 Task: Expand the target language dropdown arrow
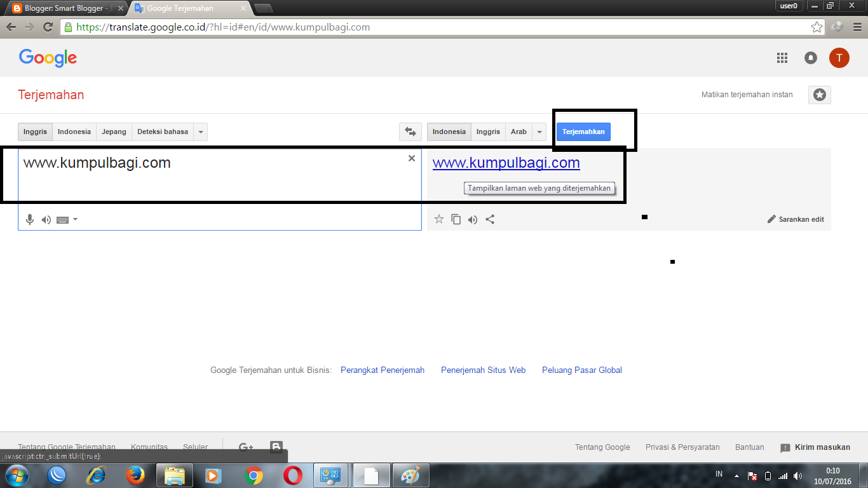pos(539,132)
